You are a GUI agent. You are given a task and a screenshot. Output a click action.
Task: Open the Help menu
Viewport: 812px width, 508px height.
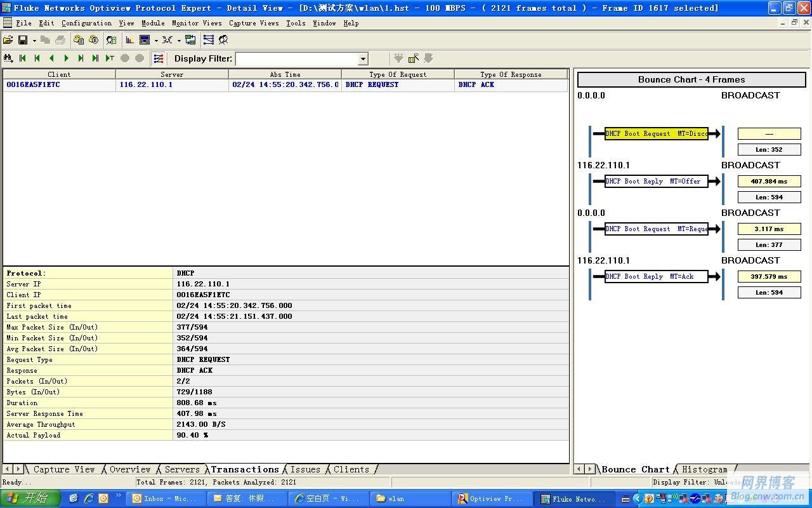(351, 23)
